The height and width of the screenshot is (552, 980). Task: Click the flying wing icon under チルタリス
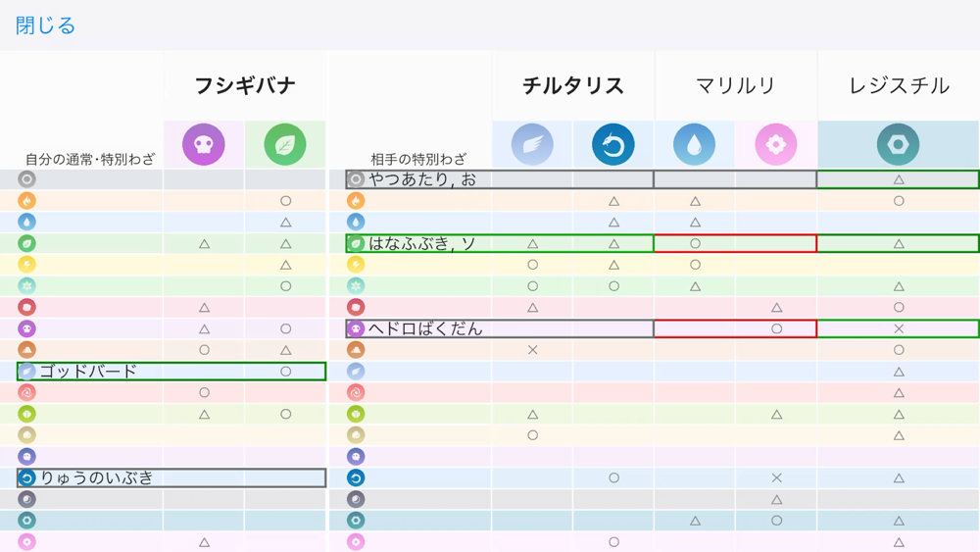[x=532, y=145]
